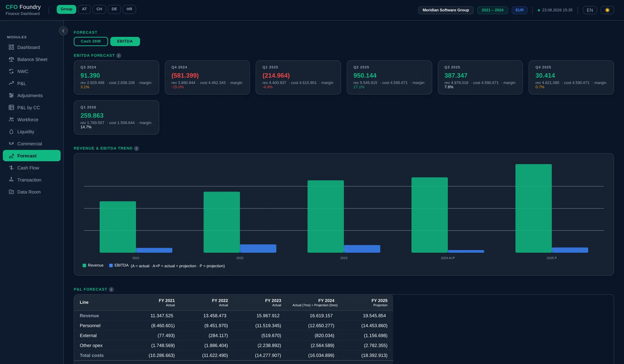The height and width of the screenshot is (364, 624).
Task: Open the 2021 – 2024 period selector
Action: pyautogui.click(x=492, y=10)
